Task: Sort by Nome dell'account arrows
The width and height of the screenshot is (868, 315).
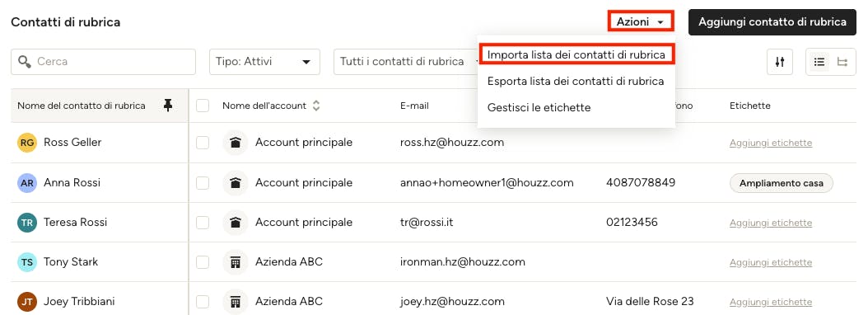Action: [316, 106]
